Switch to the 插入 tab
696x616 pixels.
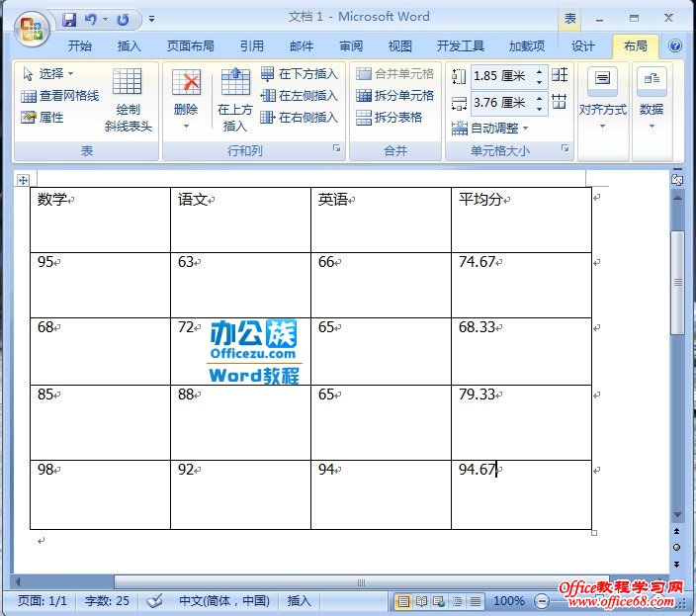tap(130, 46)
